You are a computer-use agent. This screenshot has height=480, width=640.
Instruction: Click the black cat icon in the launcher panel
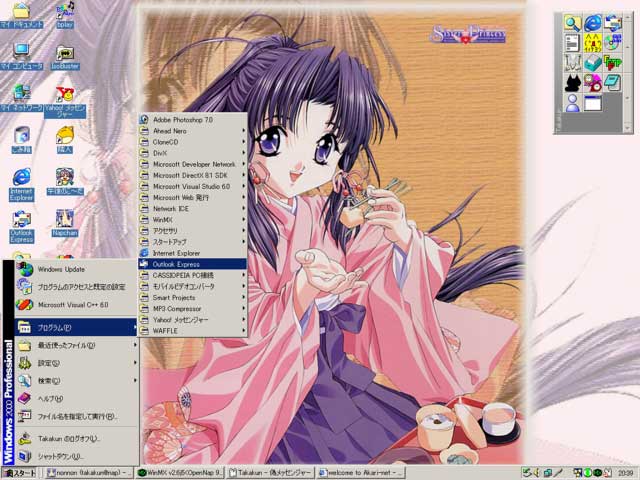click(x=572, y=82)
